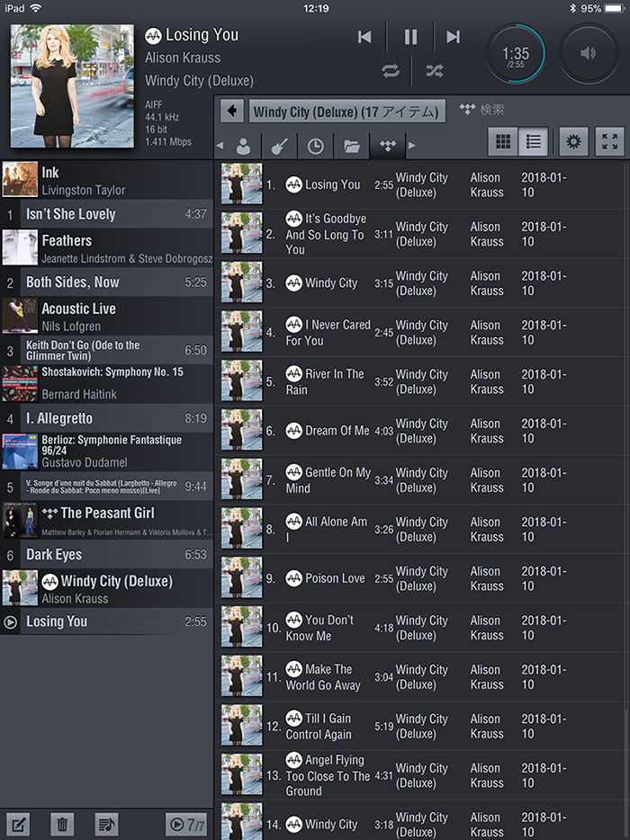The width and height of the screenshot is (630, 840).
Task: Select Berlioz Symphonie Fantastique album
Action: tap(107, 451)
